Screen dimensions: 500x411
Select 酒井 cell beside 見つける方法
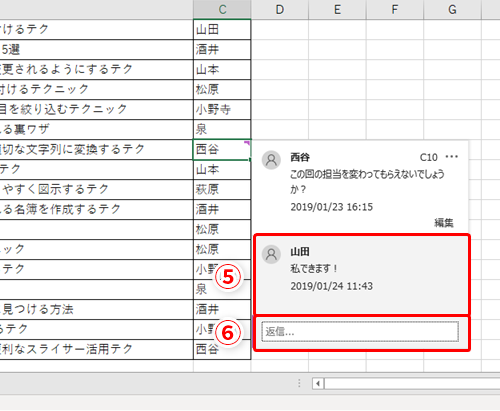[x=222, y=309]
